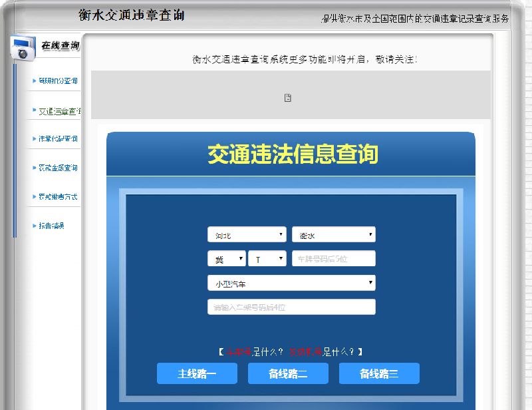Click the 在线查询 sidebar heading

61,45
